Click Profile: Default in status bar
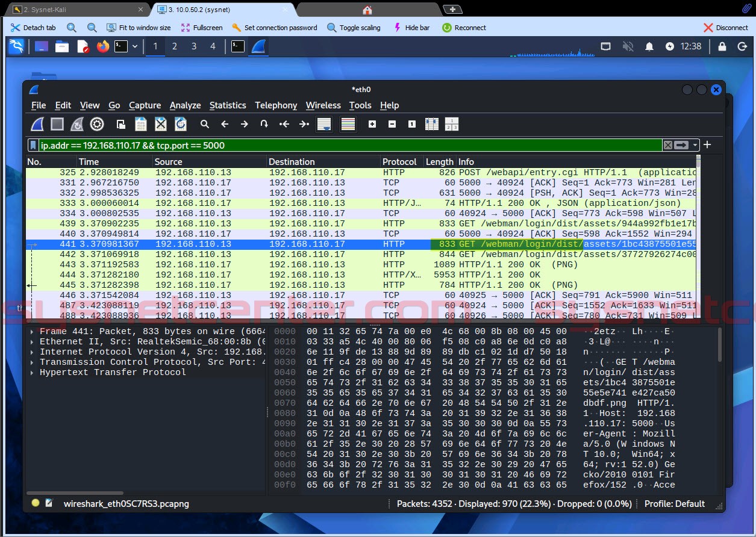 click(x=674, y=503)
